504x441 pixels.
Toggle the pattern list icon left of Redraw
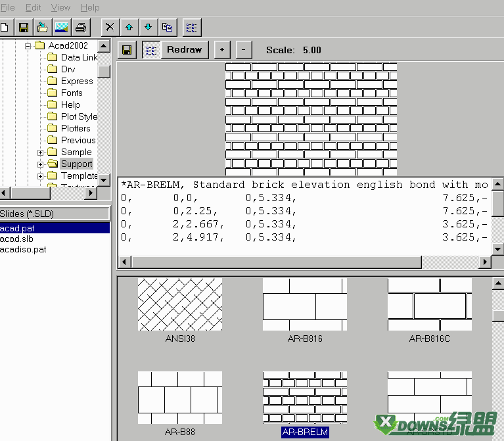151,50
